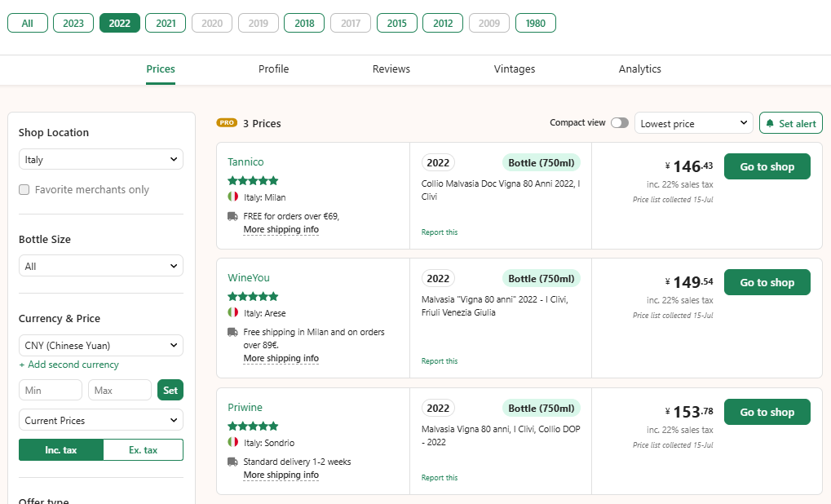
Task: Open the Vintages tab
Action: point(515,69)
